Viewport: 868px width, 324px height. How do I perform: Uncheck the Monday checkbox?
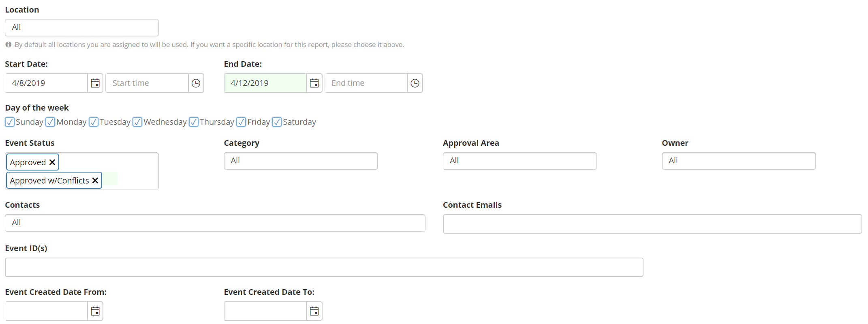[x=50, y=122]
